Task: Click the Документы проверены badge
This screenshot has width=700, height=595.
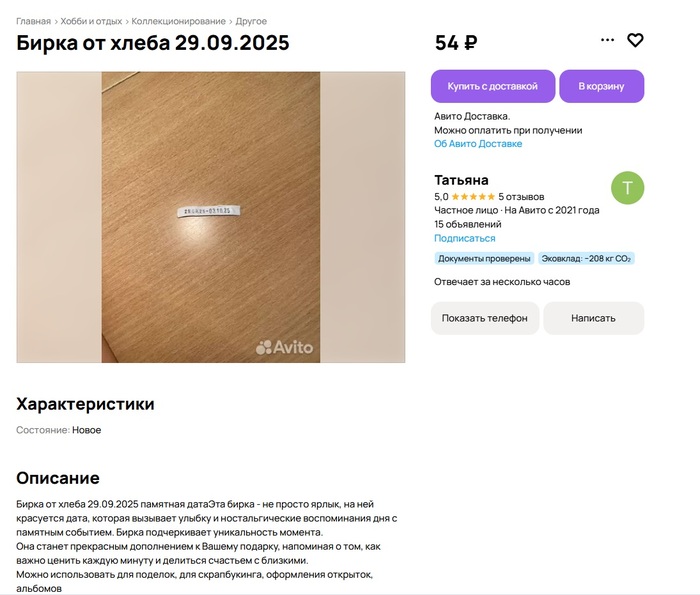Action: click(x=483, y=259)
